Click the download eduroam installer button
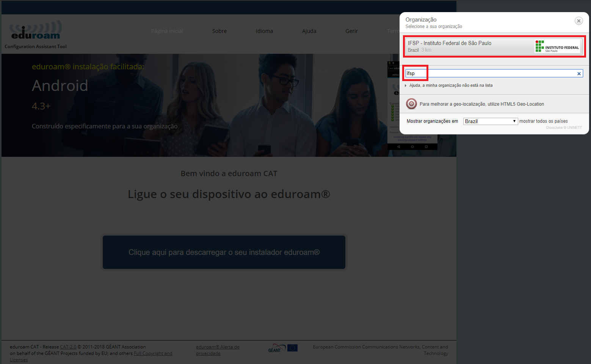Image resolution: width=591 pixels, height=364 pixels. click(x=224, y=252)
